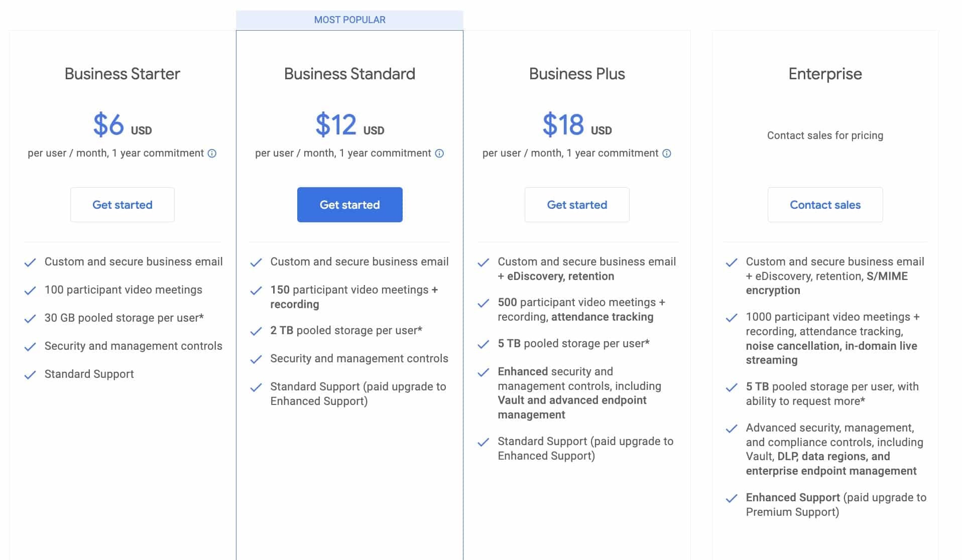This screenshot has width=962, height=560.
Task: Click the checkmark beside Standard Support in Business Starter
Action: (x=30, y=374)
